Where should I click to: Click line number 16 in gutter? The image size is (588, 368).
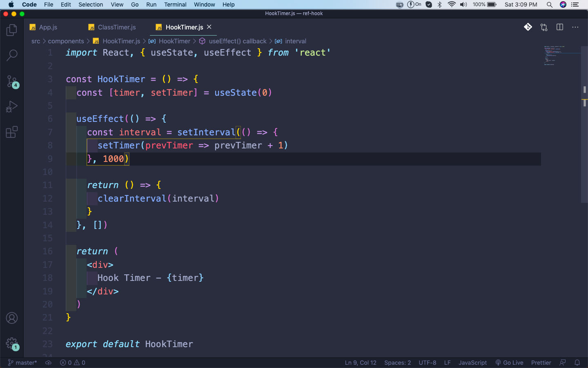(47, 251)
